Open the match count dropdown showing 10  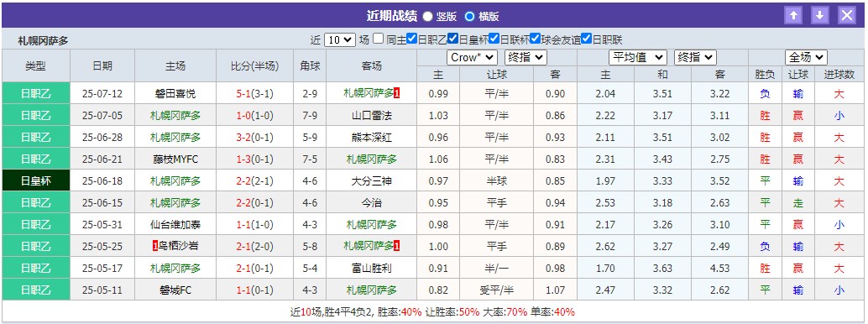(339, 40)
